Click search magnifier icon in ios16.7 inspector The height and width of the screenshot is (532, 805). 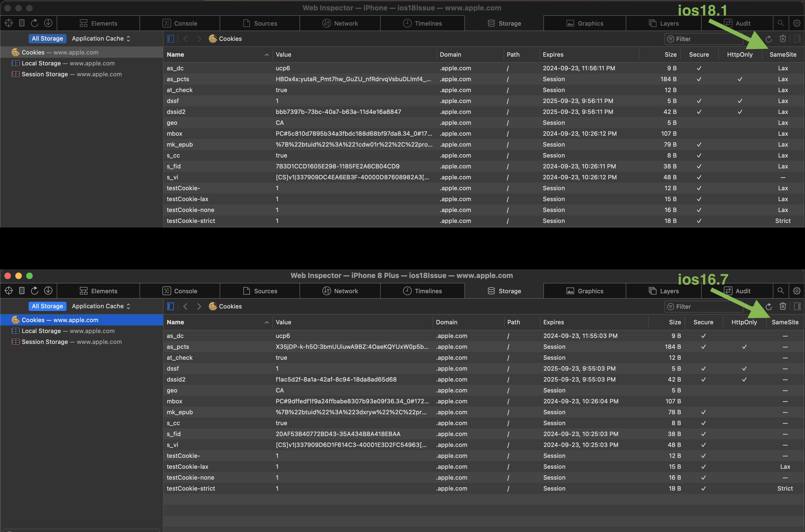[x=780, y=291]
